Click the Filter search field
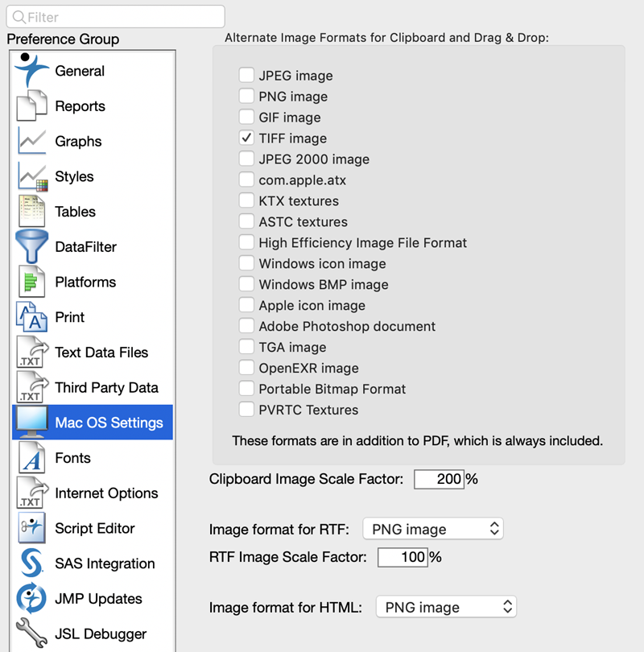The width and height of the screenshot is (644, 652). tap(116, 17)
